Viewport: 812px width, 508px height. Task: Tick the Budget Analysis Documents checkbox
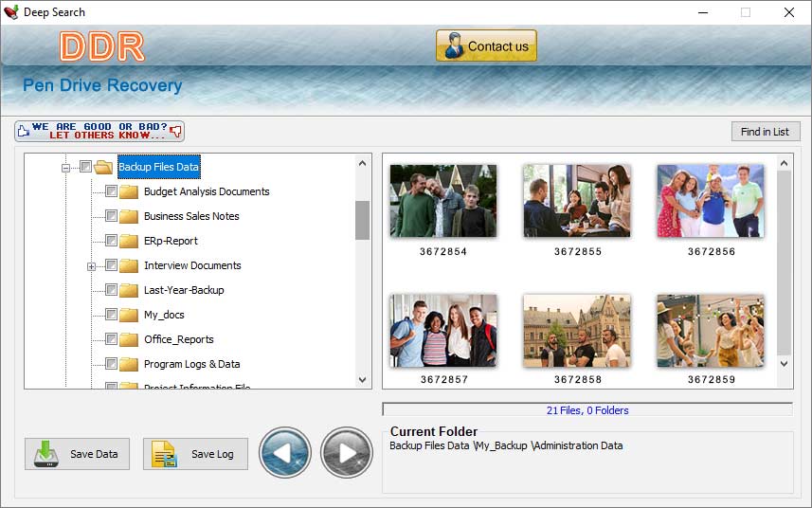[x=111, y=191]
